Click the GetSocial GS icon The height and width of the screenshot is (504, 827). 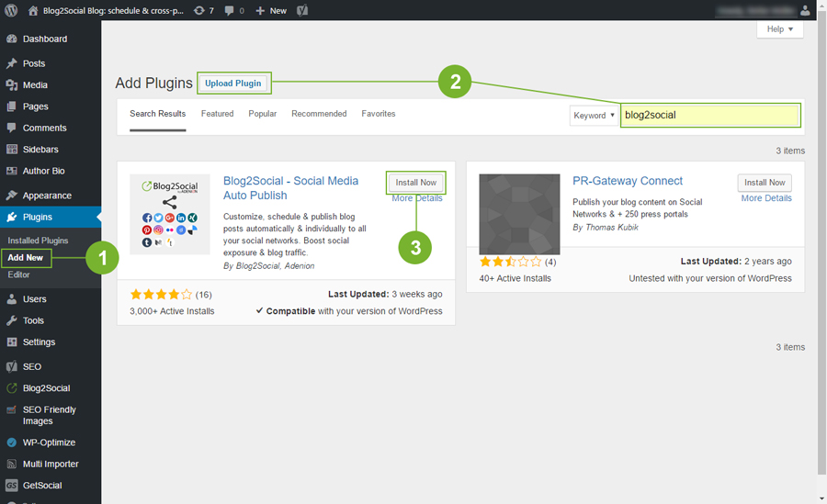(12, 486)
